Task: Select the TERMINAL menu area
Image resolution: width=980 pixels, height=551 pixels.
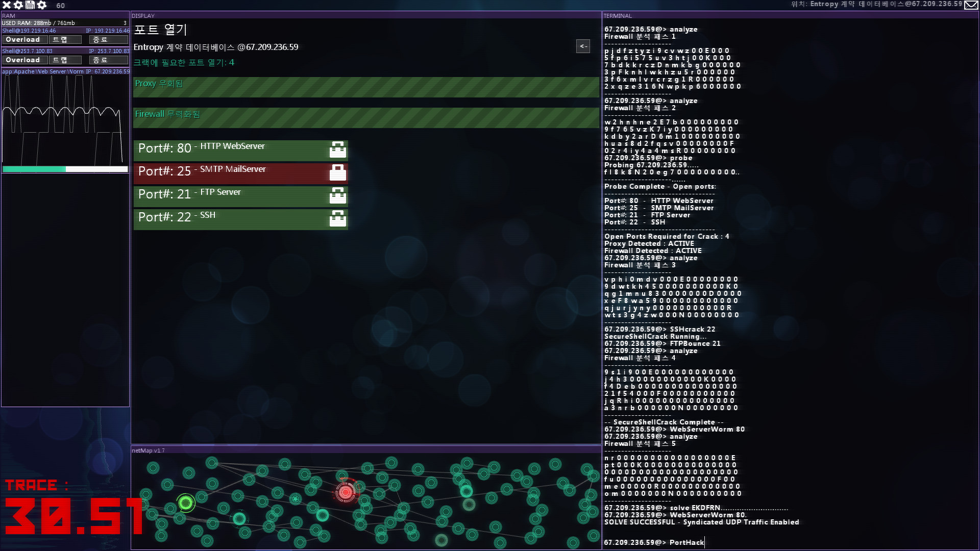Action: [617, 15]
